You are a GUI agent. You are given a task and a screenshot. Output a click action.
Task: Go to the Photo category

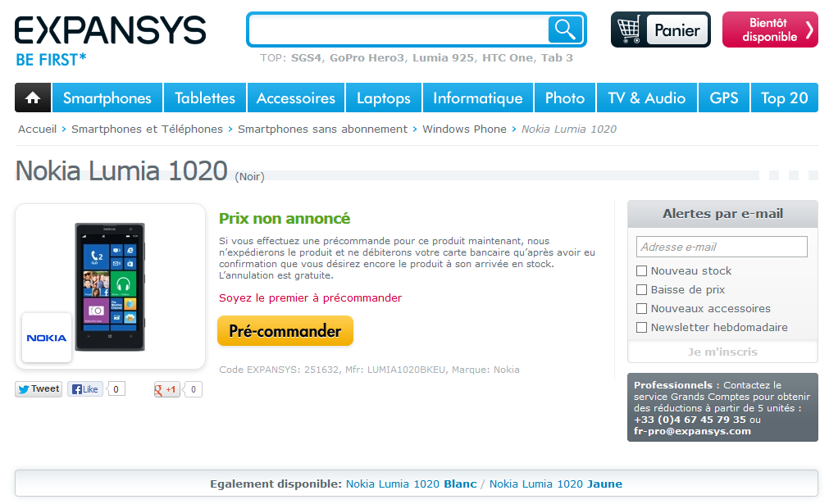click(x=565, y=98)
